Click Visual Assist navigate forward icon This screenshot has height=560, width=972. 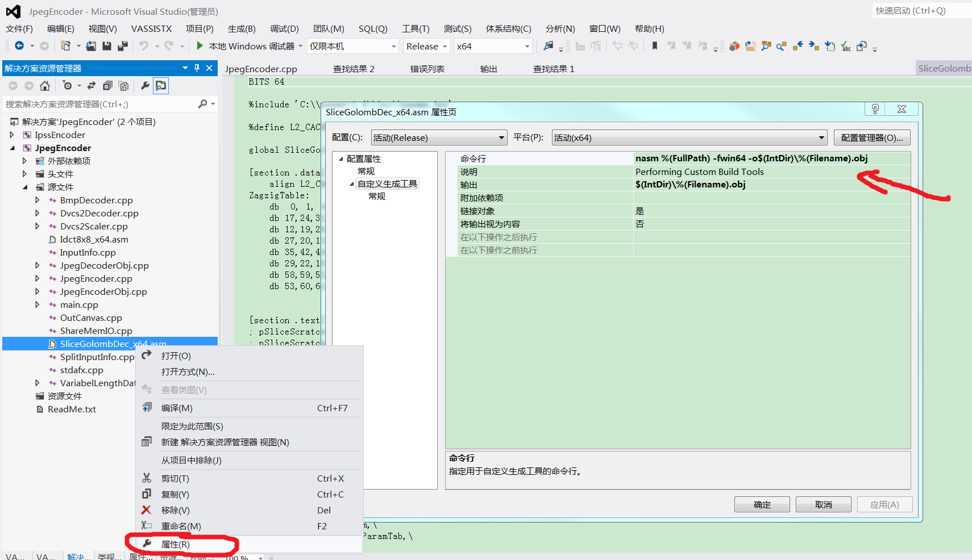click(x=814, y=46)
